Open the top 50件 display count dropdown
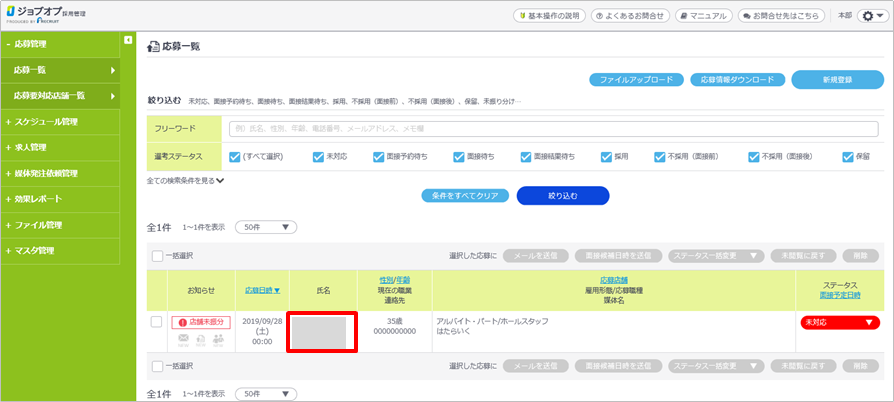The image size is (894, 402). pyautogui.click(x=266, y=227)
